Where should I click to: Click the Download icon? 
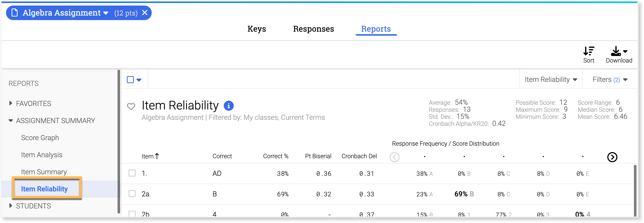coord(616,51)
